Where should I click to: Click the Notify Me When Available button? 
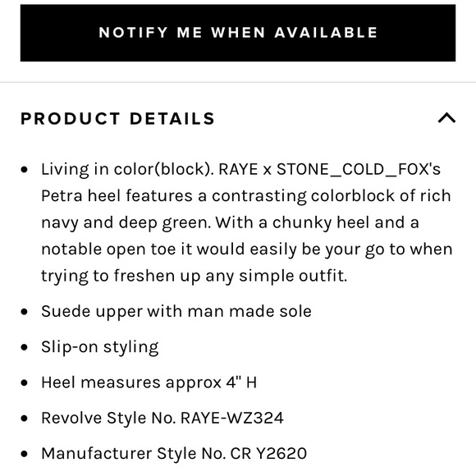click(x=238, y=33)
